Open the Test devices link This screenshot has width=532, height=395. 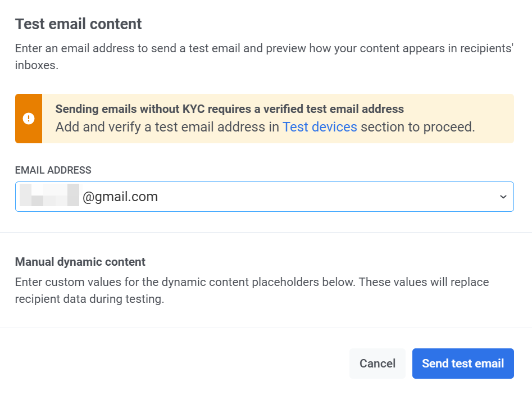tap(320, 127)
